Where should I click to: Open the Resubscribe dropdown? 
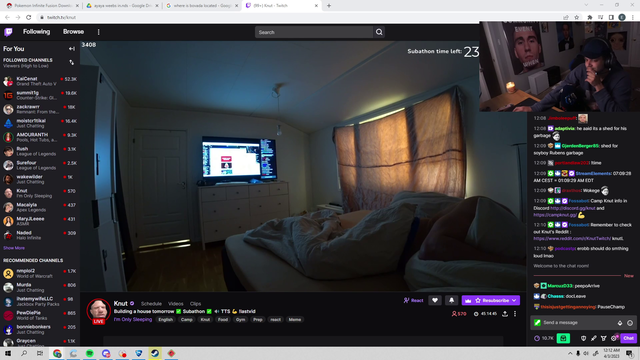(x=491, y=300)
